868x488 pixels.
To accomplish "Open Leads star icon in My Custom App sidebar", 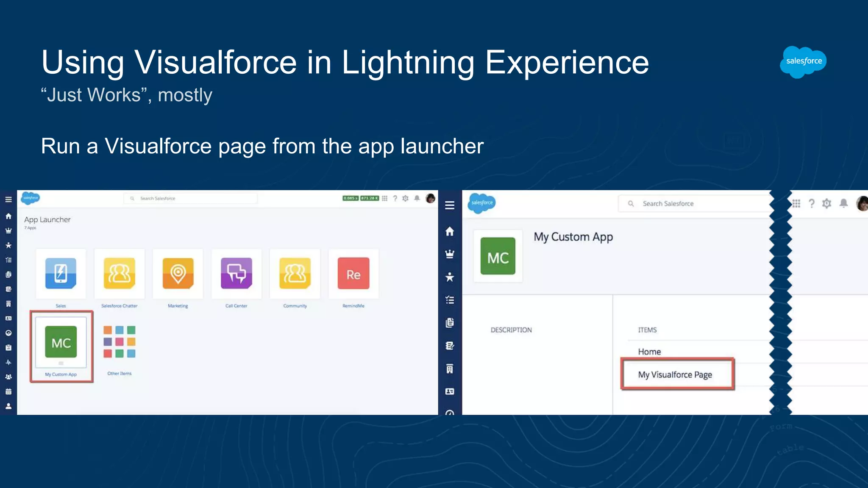I will click(450, 277).
